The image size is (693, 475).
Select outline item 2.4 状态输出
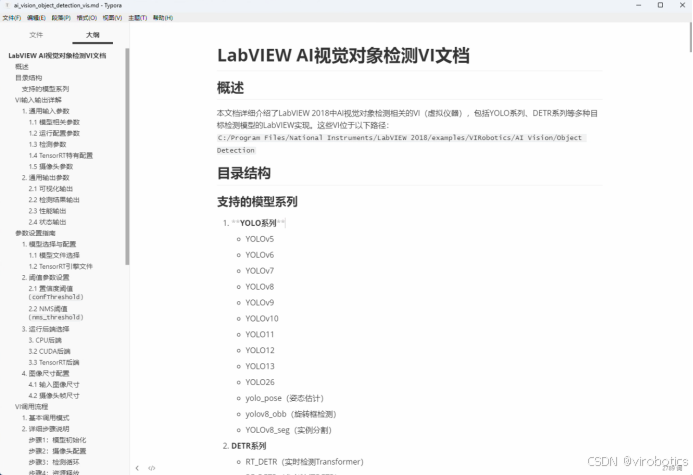[x=47, y=222]
